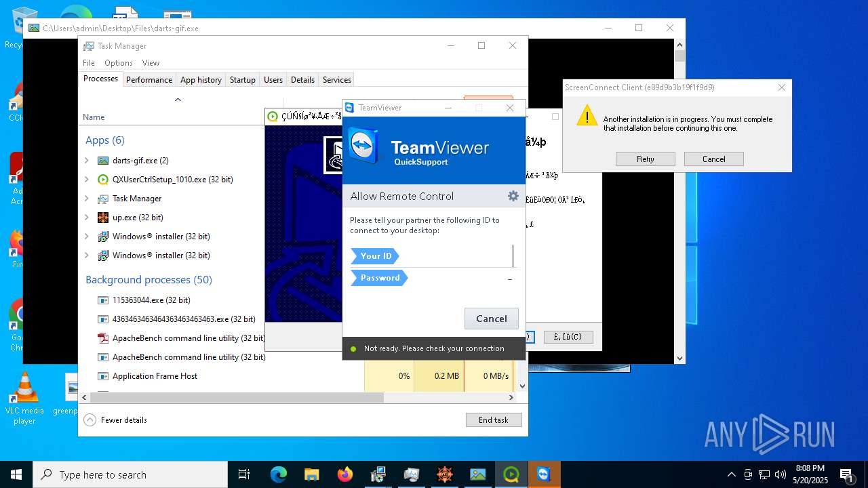This screenshot has height=488, width=868.
Task: Open the notification center icon
Action: click(846, 474)
